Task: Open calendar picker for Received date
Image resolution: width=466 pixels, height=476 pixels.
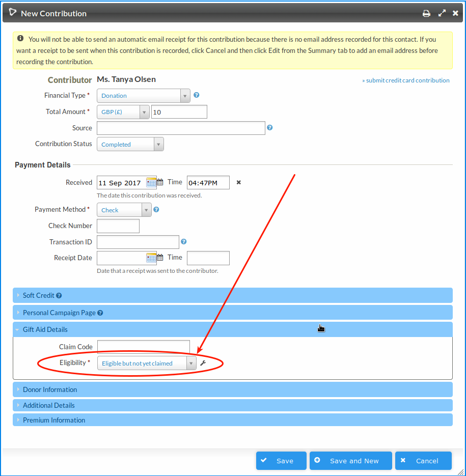Action: [152, 183]
